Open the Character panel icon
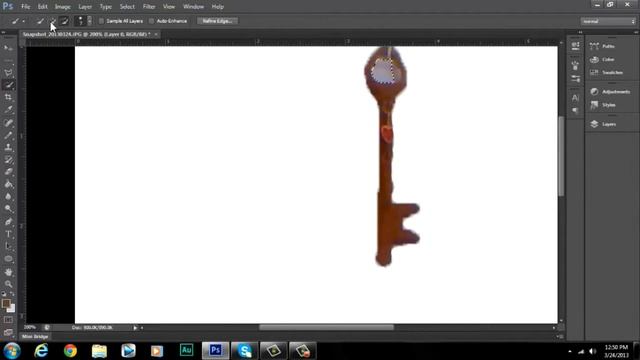640x360 pixels. pos(575,98)
